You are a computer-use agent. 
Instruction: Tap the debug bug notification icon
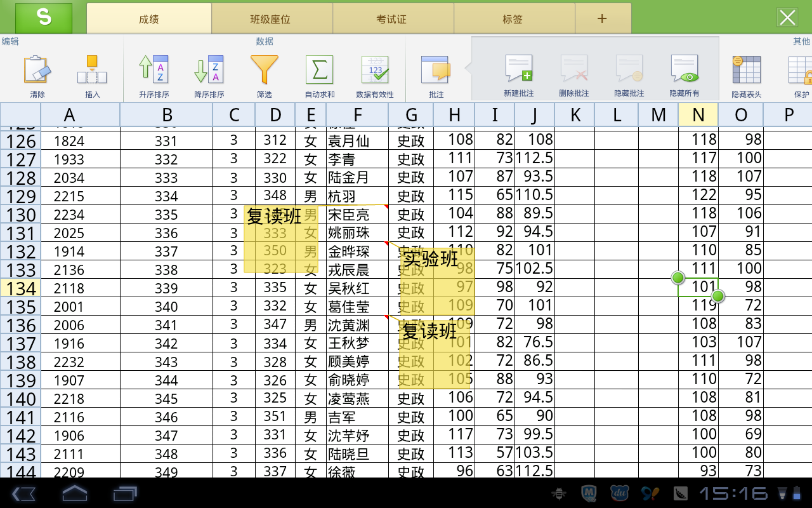click(560, 493)
